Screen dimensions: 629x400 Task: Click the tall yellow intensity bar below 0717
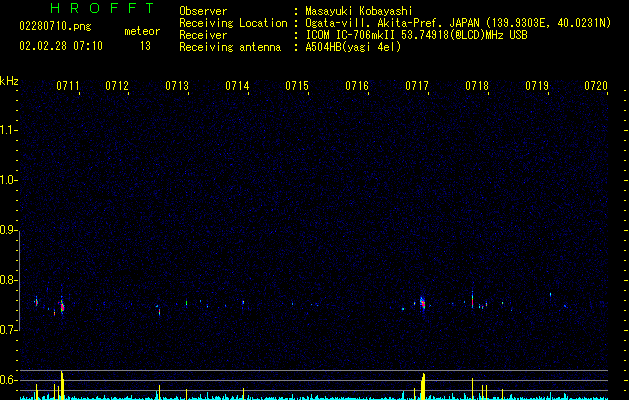tap(423, 386)
